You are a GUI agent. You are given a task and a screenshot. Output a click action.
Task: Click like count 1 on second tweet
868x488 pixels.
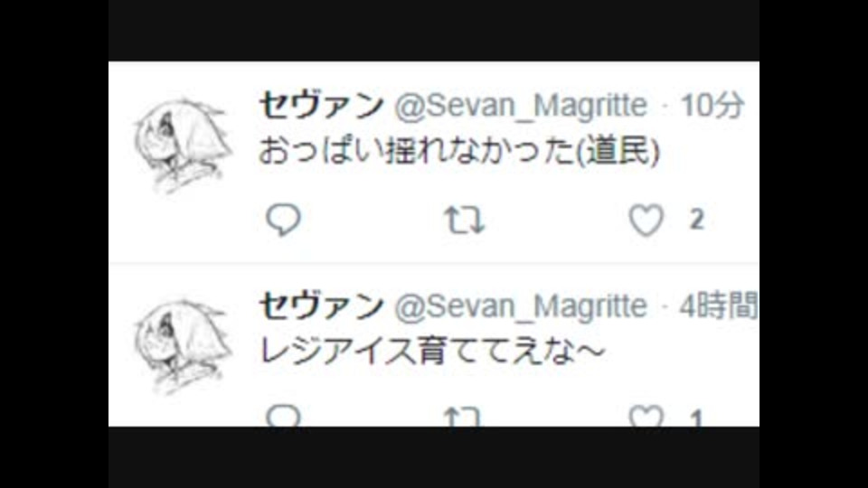696,418
